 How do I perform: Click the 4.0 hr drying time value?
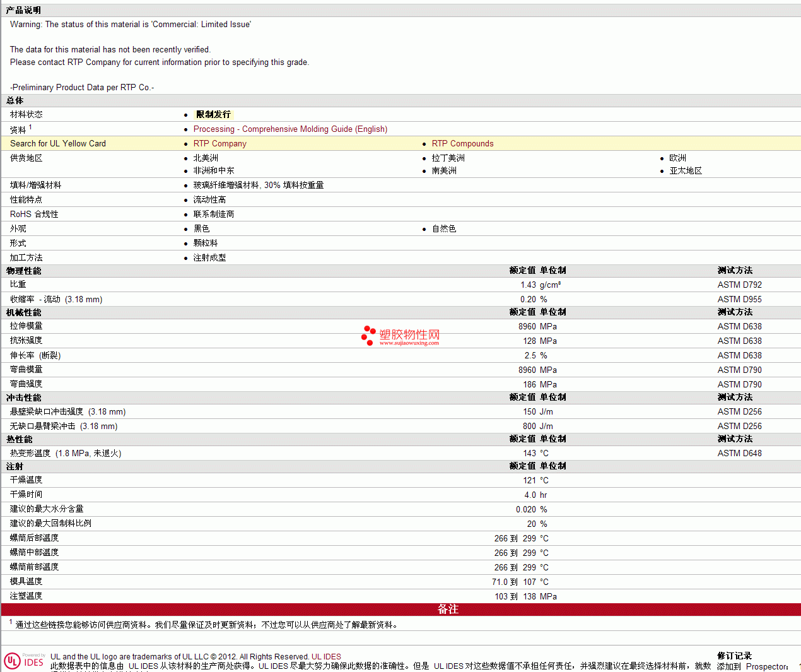point(535,495)
